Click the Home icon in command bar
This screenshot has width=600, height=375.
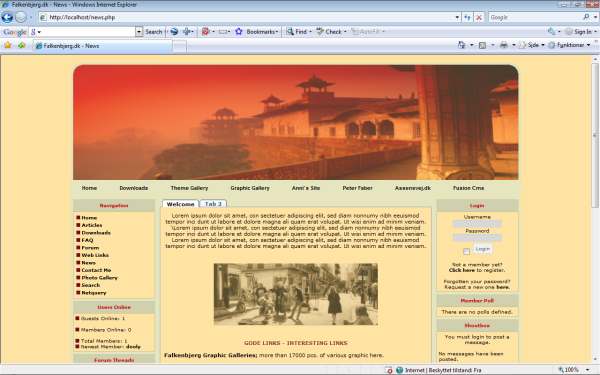tap(462, 45)
